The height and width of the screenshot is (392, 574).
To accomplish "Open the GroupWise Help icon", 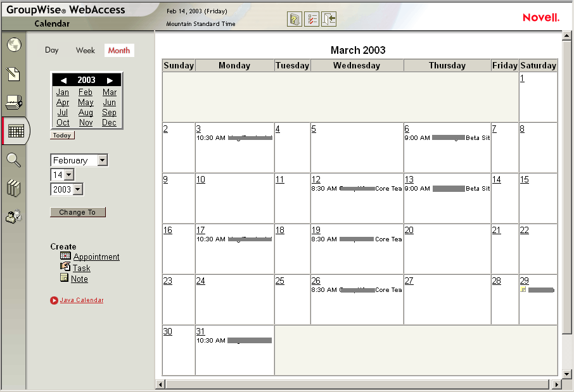I will point(295,19).
